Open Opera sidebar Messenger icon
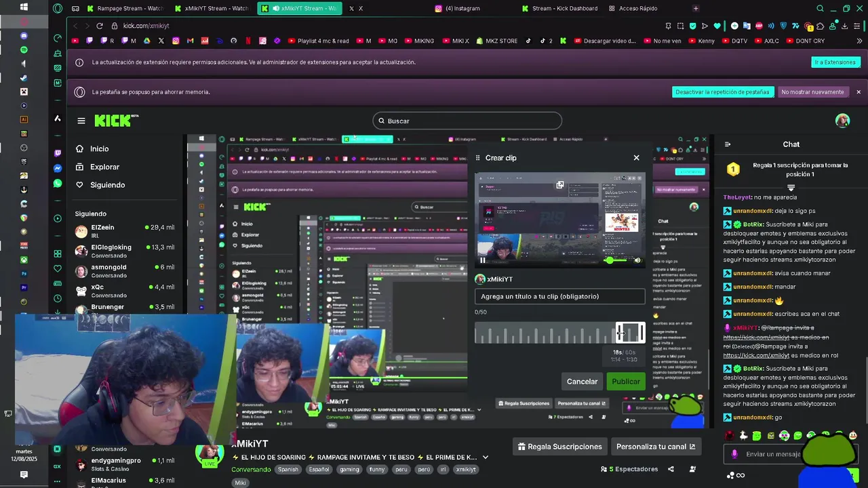The width and height of the screenshot is (868, 488). pyautogui.click(x=58, y=168)
